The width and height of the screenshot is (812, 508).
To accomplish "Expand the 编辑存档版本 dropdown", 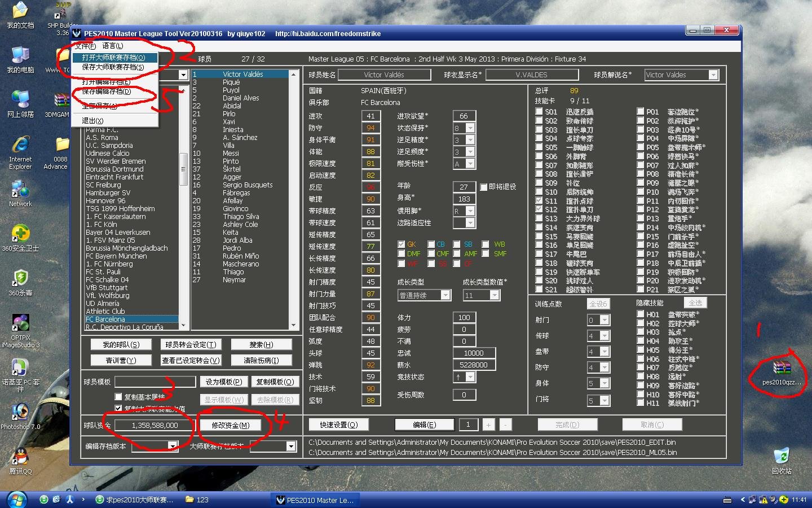I will (173, 446).
